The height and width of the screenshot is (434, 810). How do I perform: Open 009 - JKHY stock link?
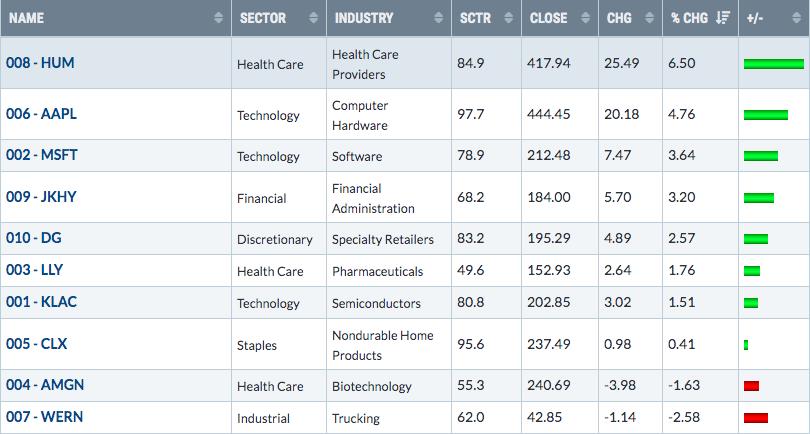pyautogui.click(x=41, y=197)
